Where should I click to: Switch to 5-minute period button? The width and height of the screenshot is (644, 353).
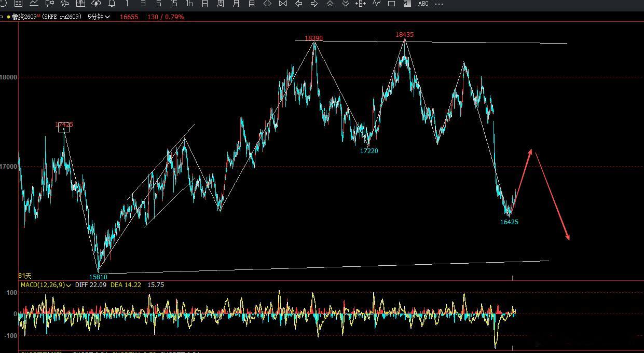[159, 4]
